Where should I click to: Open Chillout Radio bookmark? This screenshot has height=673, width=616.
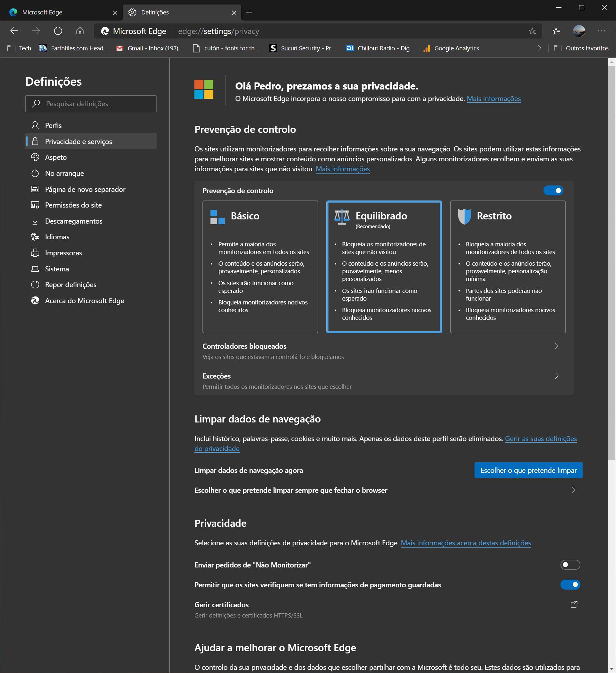380,48
